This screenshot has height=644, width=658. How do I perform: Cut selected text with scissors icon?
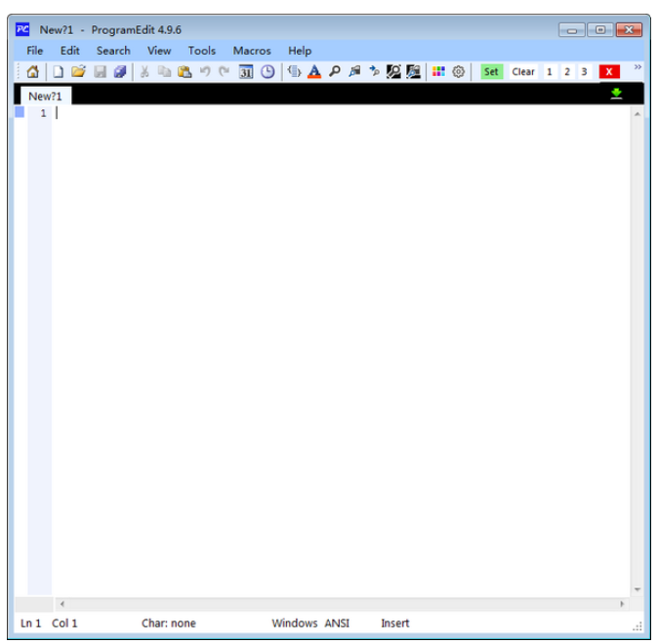click(x=144, y=72)
